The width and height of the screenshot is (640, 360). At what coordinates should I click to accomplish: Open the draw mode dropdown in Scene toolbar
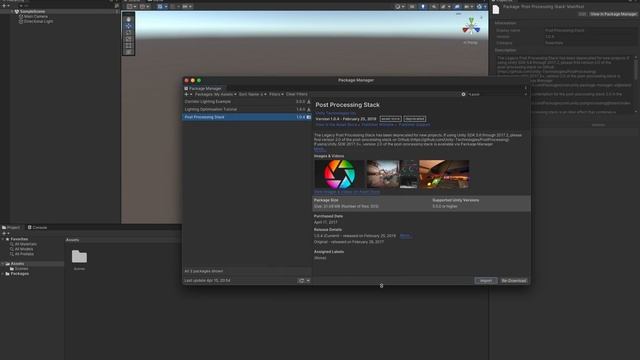click(x=399, y=7)
